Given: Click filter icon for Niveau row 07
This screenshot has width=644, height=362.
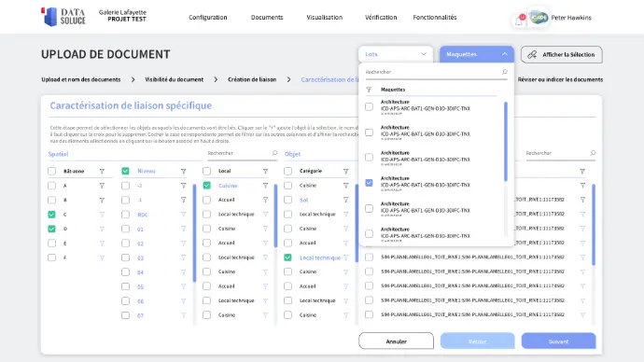Looking at the screenshot, I should click(184, 315).
